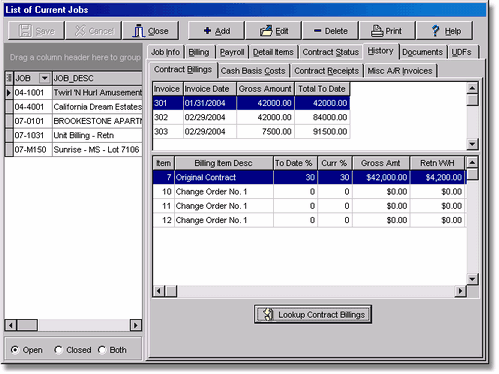Click the Billing Item Desc column header
This screenshot has width=499, height=374.
pyautogui.click(x=224, y=163)
